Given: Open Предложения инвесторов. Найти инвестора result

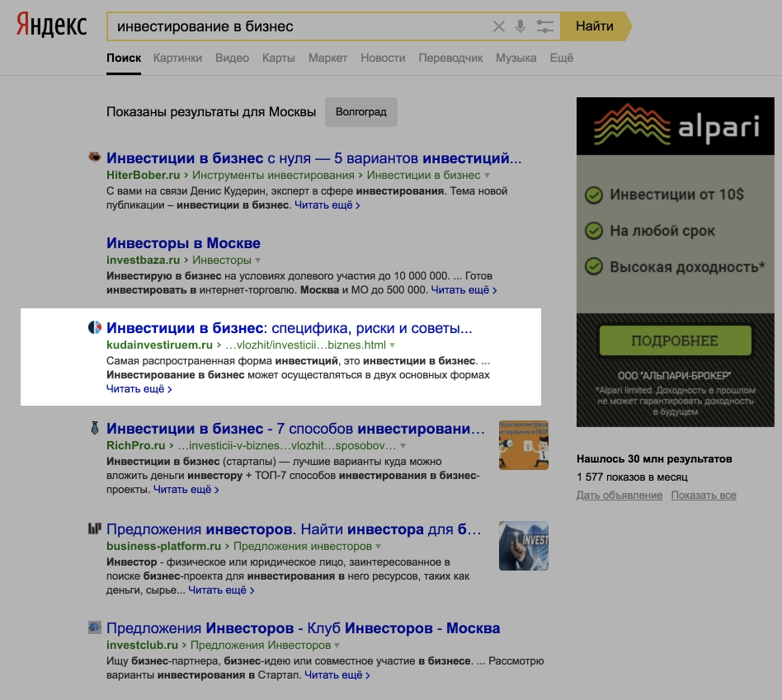Looking at the screenshot, I should click(294, 529).
